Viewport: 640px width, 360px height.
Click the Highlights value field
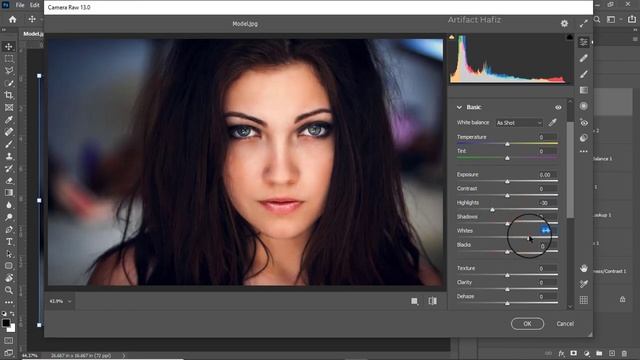pyautogui.click(x=547, y=203)
